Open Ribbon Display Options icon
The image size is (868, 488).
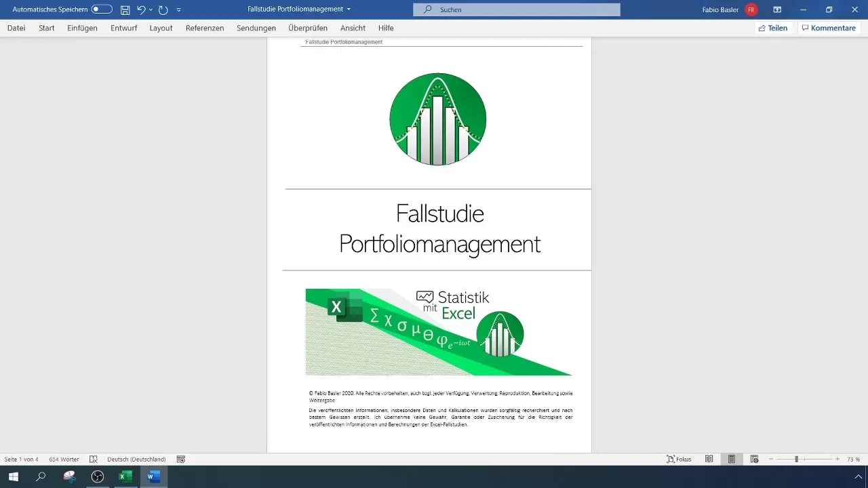click(x=777, y=9)
